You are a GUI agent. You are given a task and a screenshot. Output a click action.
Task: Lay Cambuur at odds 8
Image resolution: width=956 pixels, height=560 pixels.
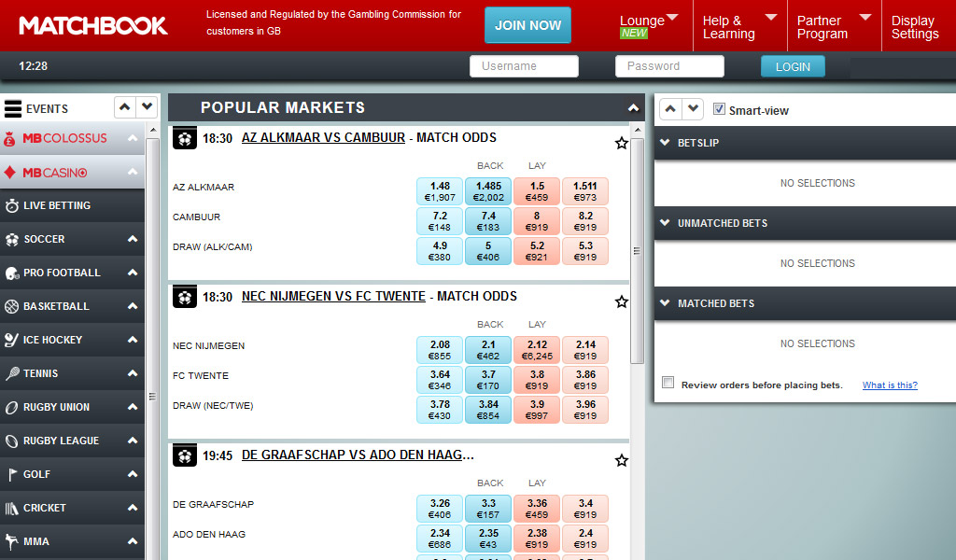point(537,221)
